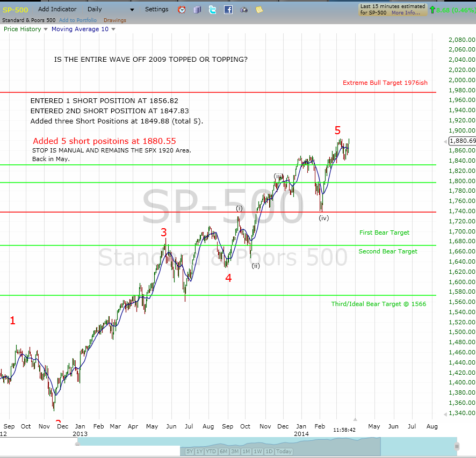Image resolution: width=476 pixels, height=458 pixels.
Task: Click the Extreme Bull Target 1976ish annotation
Action: pyautogui.click(x=385, y=83)
